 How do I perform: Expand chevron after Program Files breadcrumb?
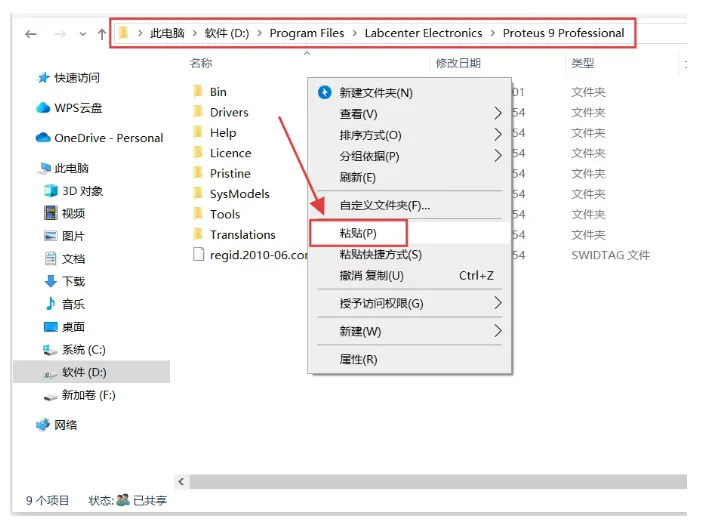354,33
